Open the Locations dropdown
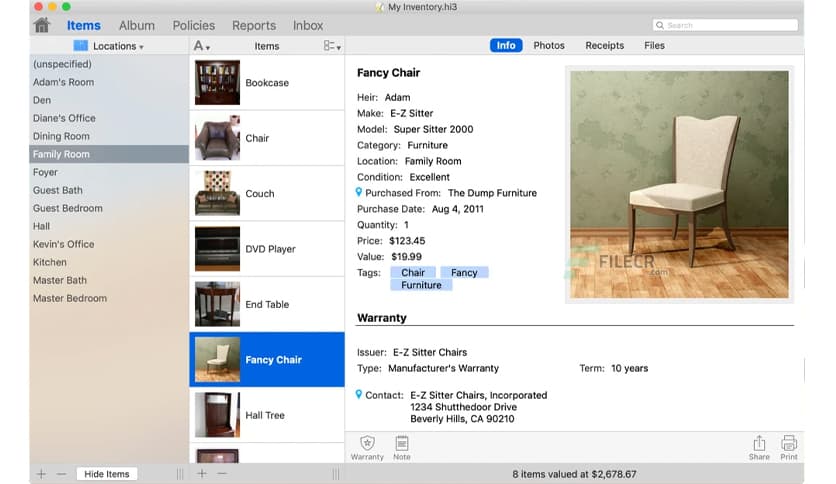Viewport: 836px width, 484px height. pos(118,46)
